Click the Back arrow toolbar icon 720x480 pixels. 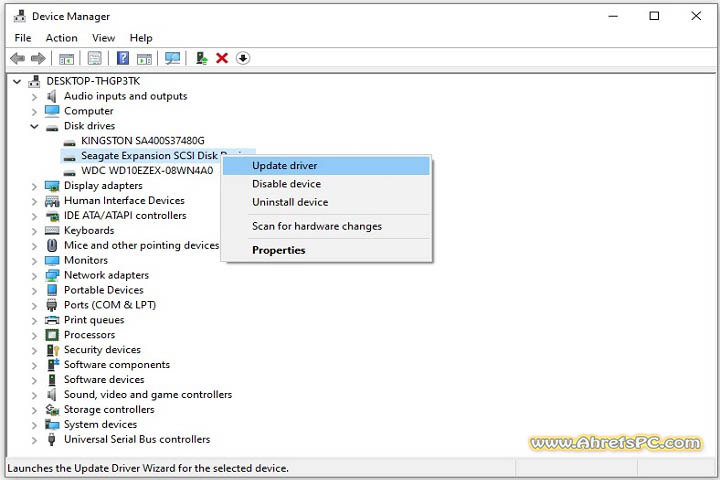(17, 58)
